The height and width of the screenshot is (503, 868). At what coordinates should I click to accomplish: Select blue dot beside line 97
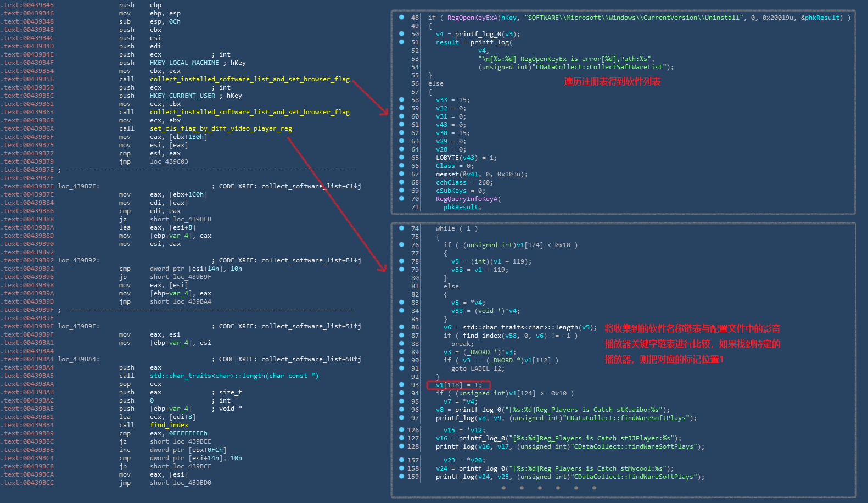tap(401, 417)
